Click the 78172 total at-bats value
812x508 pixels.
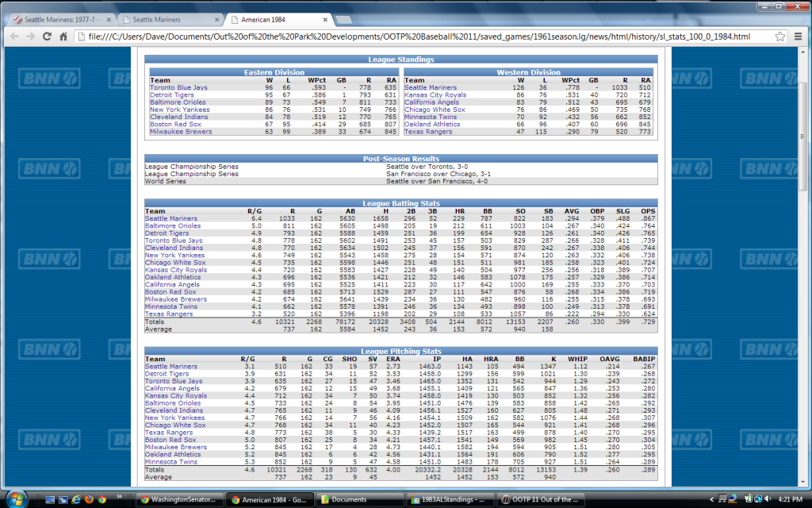(x=344, y=322)
